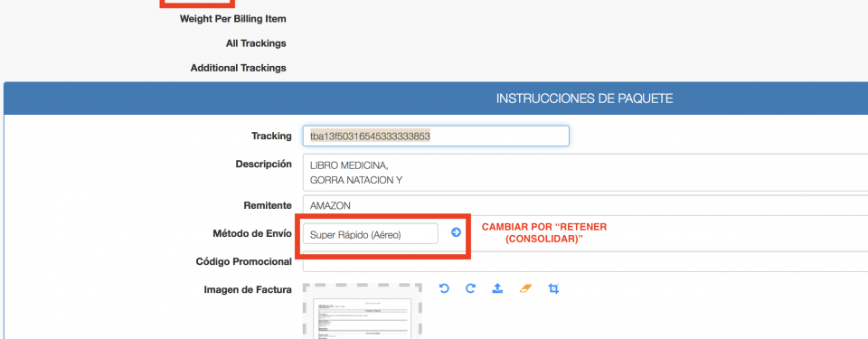The height and width of the screenshot is (339, 868).
Task: Focus the Código Promocional input field
Action: [585, 261]
